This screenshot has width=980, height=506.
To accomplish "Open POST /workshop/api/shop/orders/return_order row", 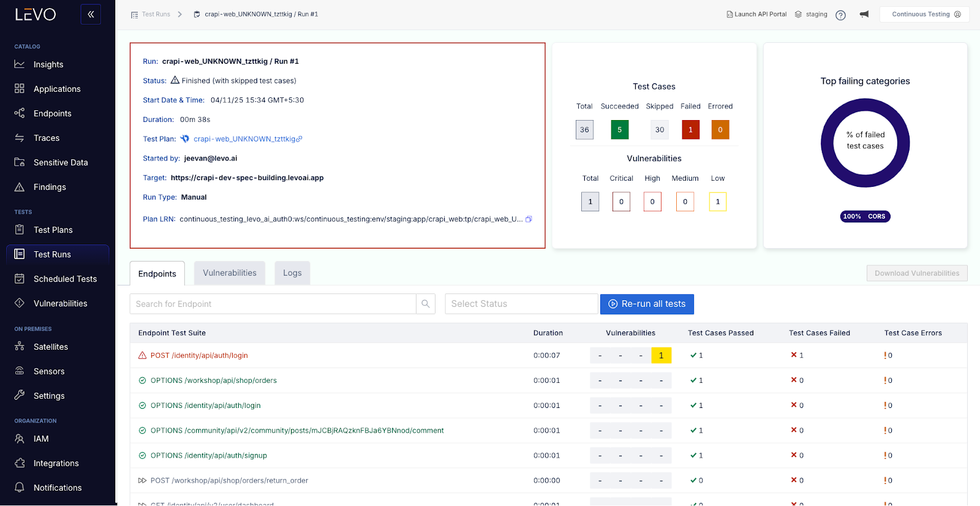I will tap(548, 481).
